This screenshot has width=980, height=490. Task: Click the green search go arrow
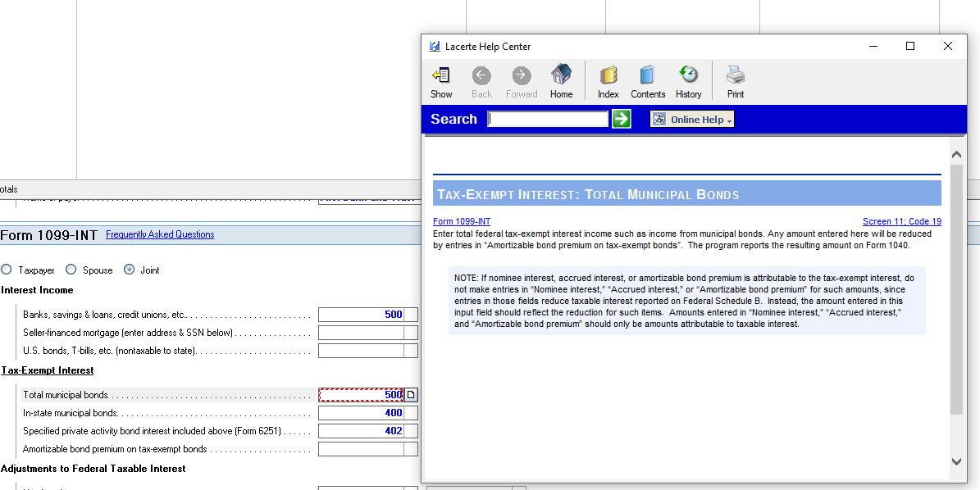(622, 119)
